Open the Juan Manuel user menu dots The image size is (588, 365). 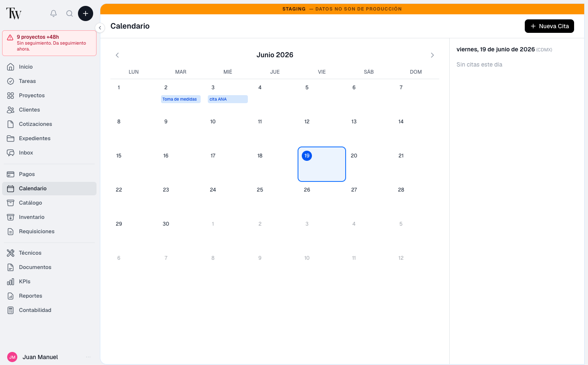tap(88, 357)
